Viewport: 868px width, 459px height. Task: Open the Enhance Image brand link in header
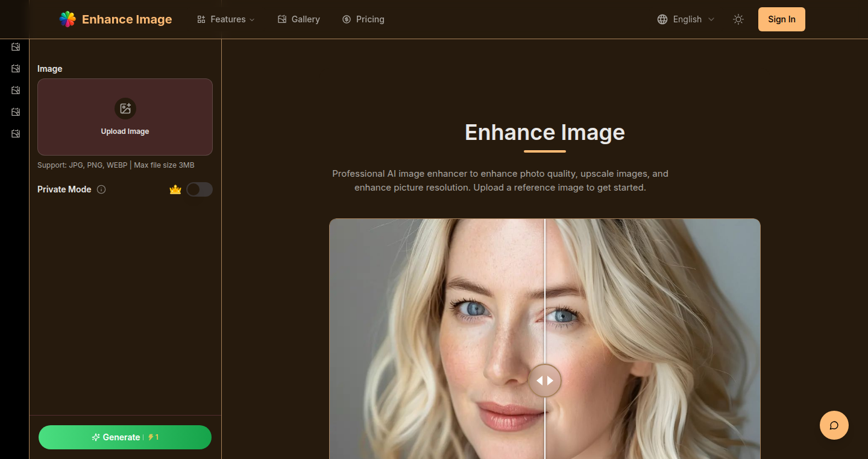click(116, 19)
